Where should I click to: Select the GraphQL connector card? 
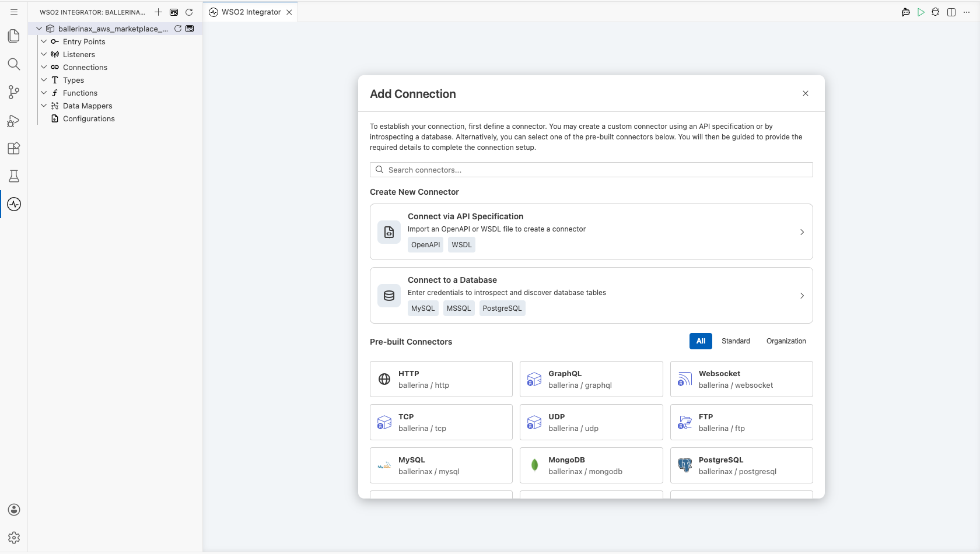(591, 379)
